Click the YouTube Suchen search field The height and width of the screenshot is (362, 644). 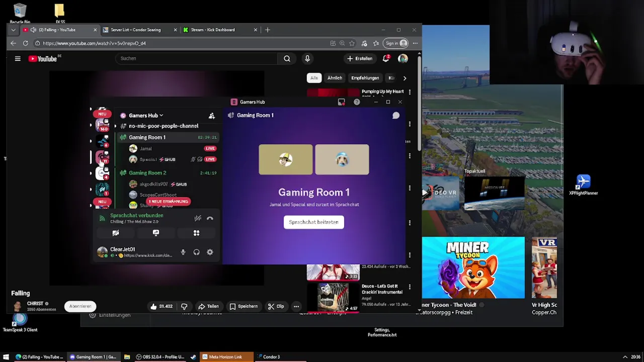[x=197, y=58]
